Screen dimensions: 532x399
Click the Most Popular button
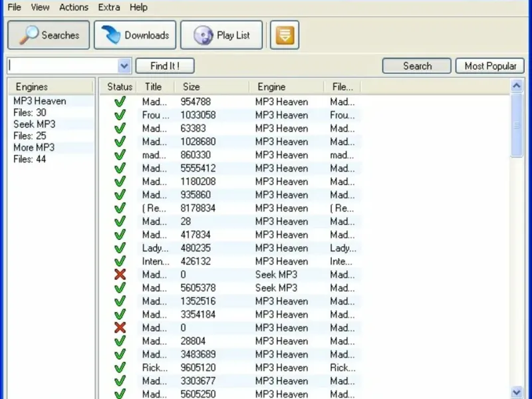click(490, 66)
